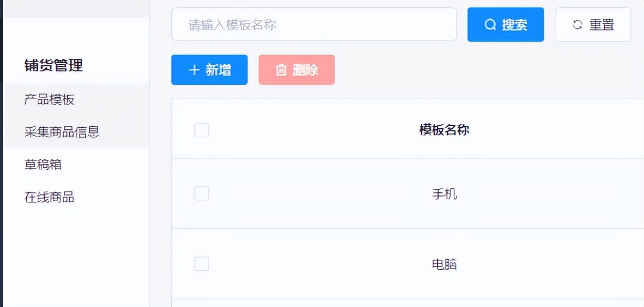Click the 铺货管理 section heading
Screen dimensions: 644x307
pos(53,66)
